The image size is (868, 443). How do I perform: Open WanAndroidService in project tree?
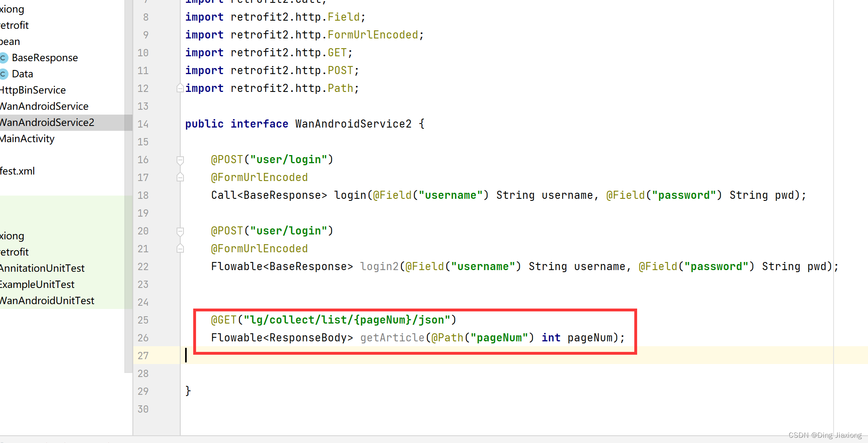coord(44,106)
